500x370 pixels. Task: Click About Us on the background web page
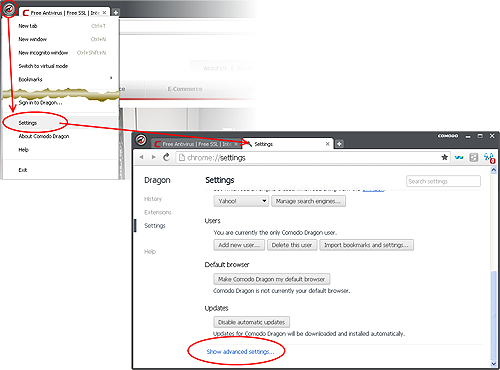pos(215,68)
